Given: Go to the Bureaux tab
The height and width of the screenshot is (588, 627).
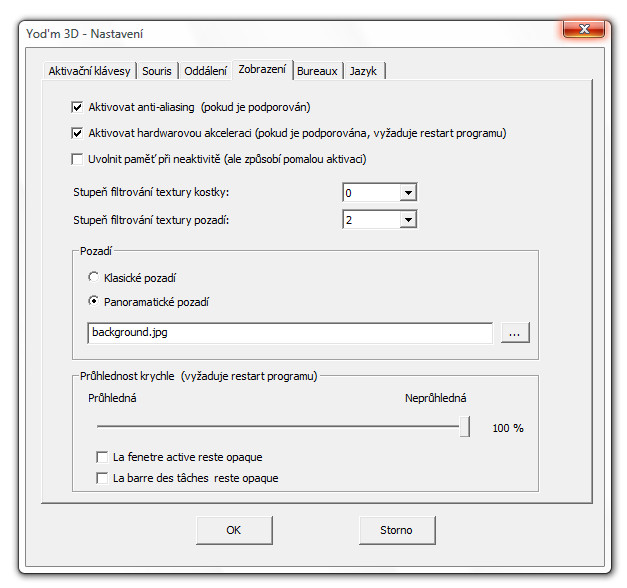Looking at the screenshot, I should pyautogui.click(x=317, y=71).
